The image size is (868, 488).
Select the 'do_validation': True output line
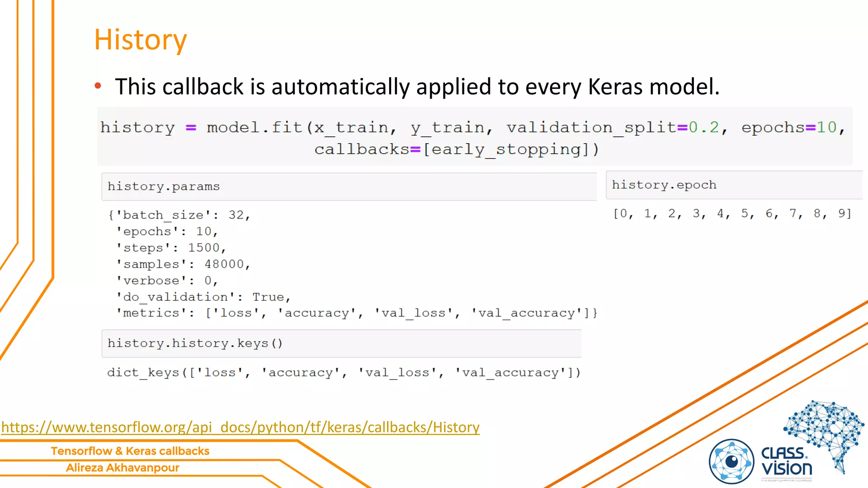tap(203, 297)
